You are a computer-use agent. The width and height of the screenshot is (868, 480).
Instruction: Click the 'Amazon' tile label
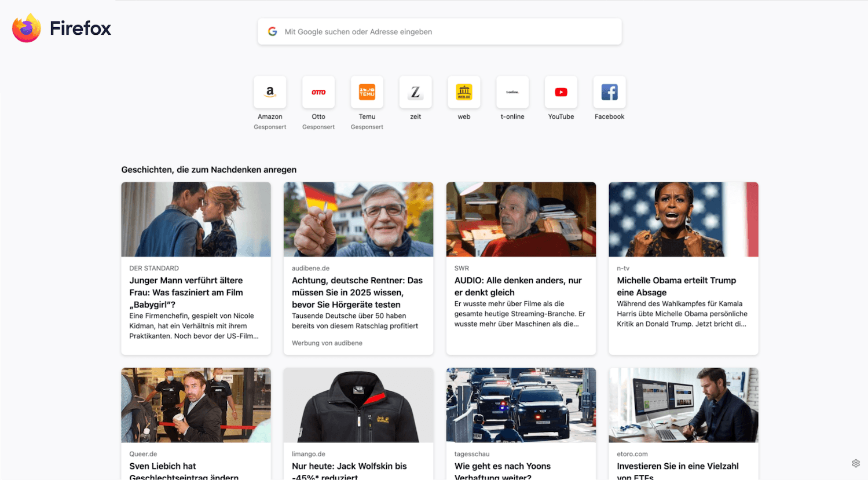(x=270, y=117)
